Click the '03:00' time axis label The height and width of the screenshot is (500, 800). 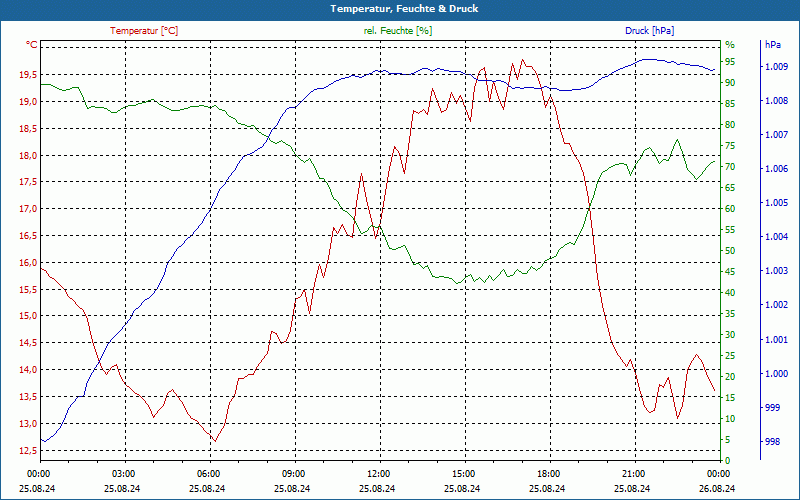point(122,473)
